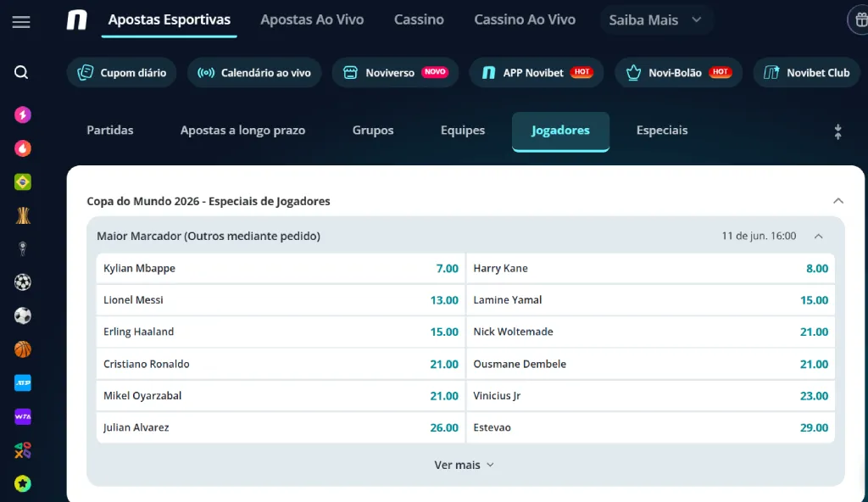Open the search icon in sidebar
This screenshot has width=868, height=502.
coord(21,72)
